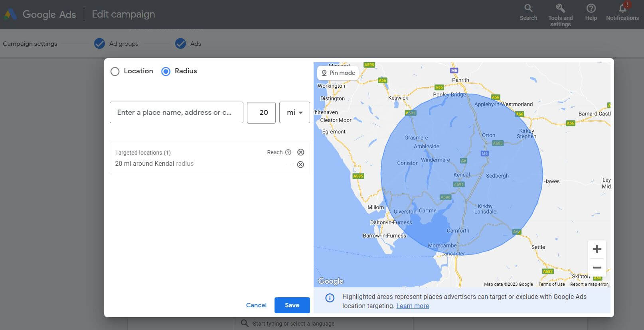The height and width of the screenshot is (330, 644).
Task: Click Kendal label on the map
Action: [462, 175]
